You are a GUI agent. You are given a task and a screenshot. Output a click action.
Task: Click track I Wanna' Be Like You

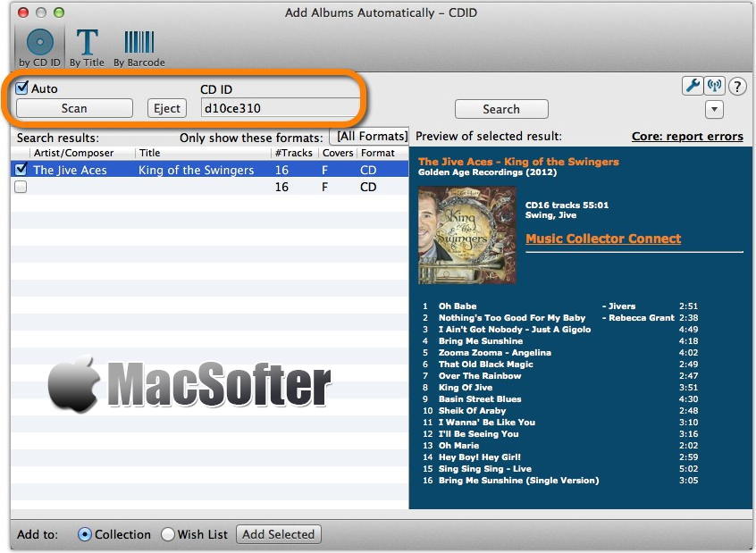click(x=486, y=422)
